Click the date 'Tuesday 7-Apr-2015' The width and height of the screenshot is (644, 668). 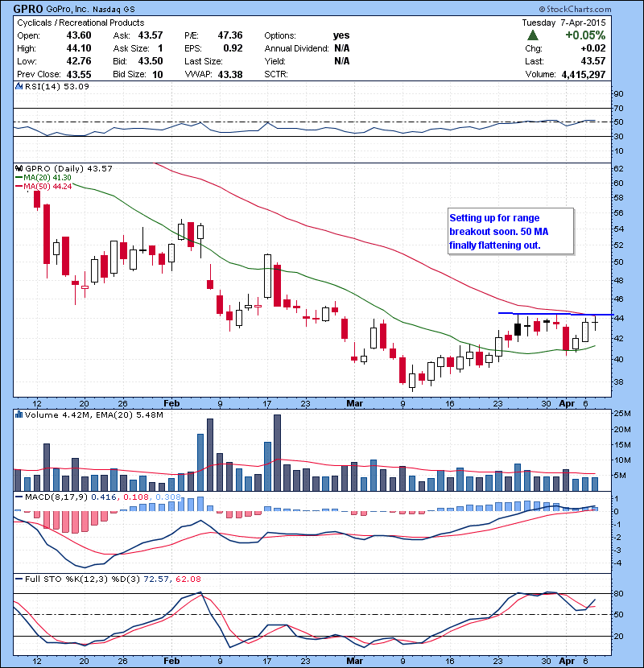[563, 23]
